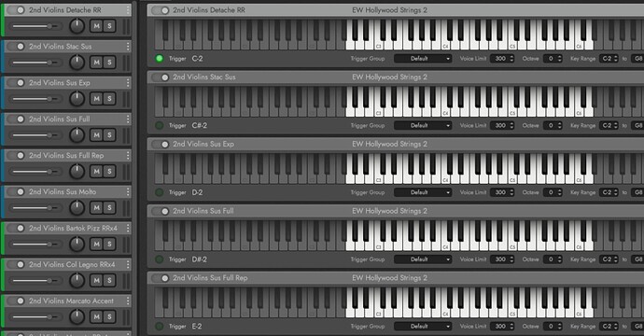This screenshot has height=336, width=644.
Task: Open Trigger Group dropdown for Detache RR
Action: (423, 59)
